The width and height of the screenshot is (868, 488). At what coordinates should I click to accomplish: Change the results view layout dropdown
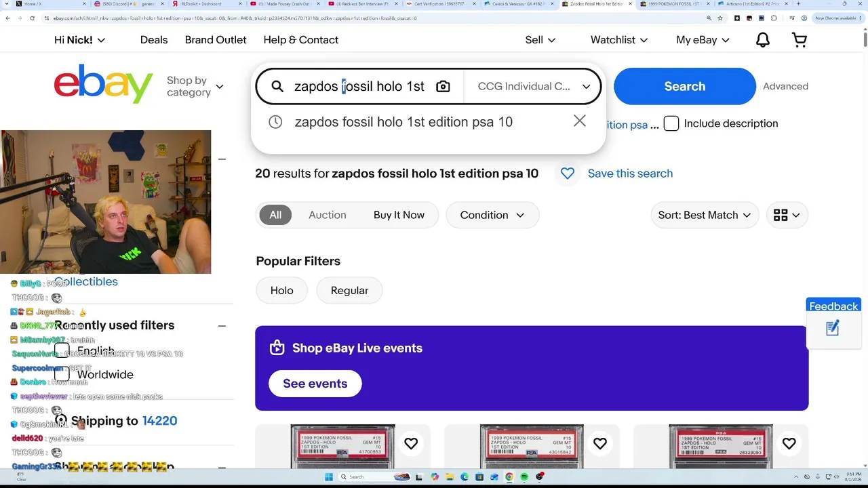787,215
